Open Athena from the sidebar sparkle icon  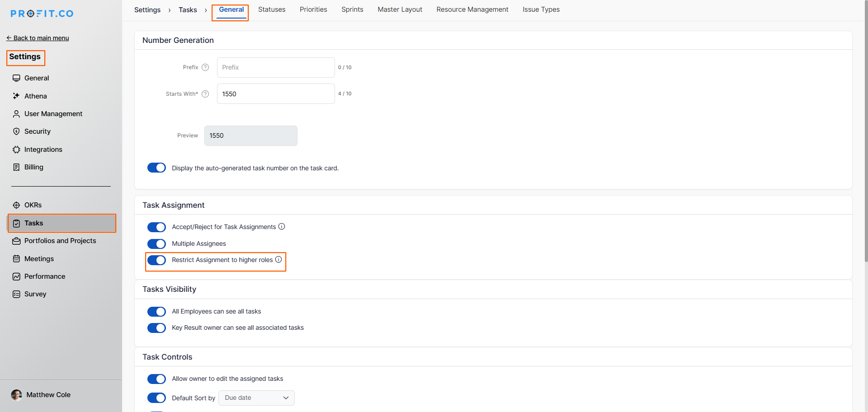(16, 96)
